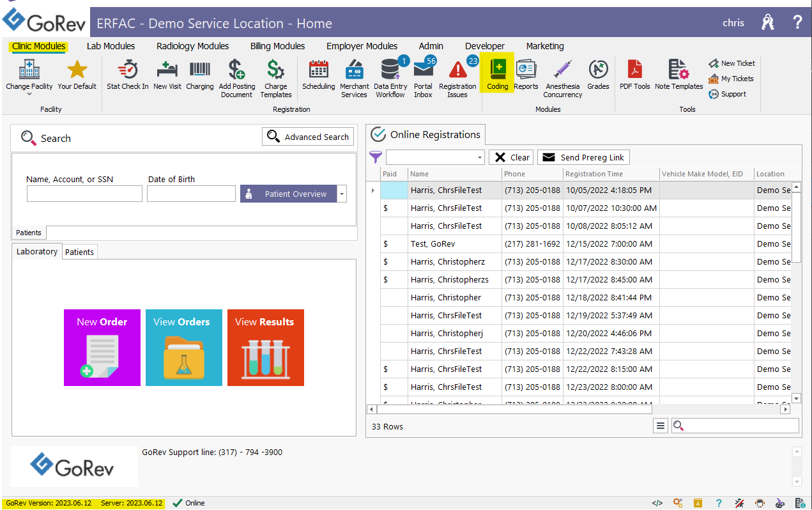
Task: Open the Billing Modules menu
Action: pyautogui.click(x=277, y=45)
